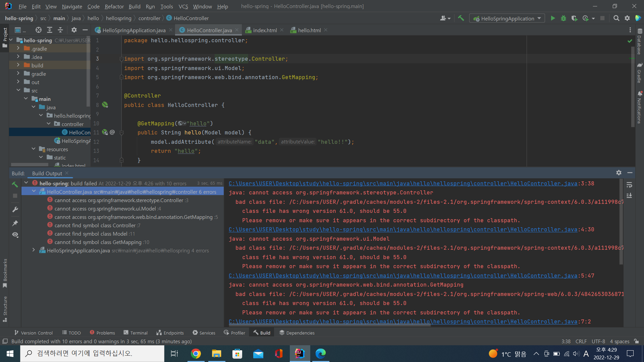644x362 pixels.
Task: Switch to index.html editor tab
Action: [x=265, y=30]
